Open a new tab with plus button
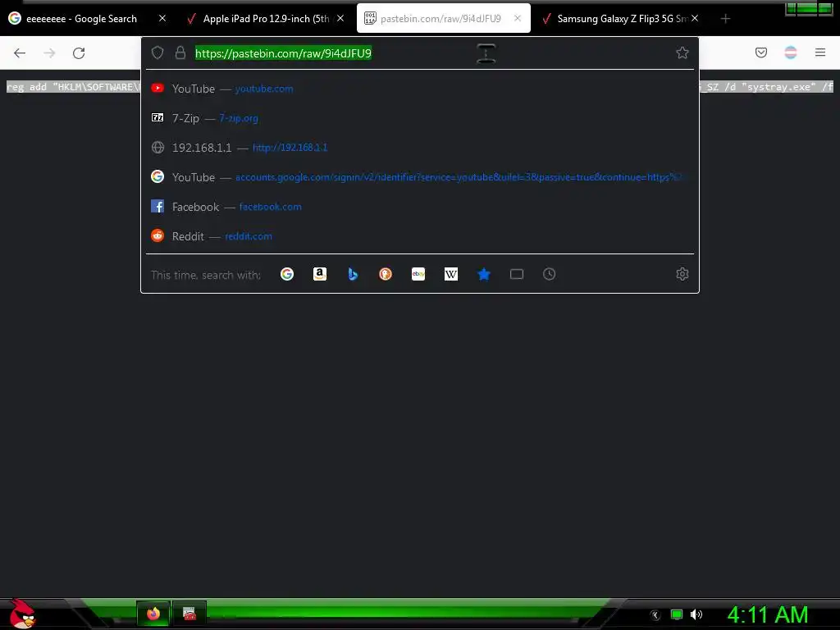The height and width of the screenshot is (630, 840). pyautogui.click(x=725, y=19)
